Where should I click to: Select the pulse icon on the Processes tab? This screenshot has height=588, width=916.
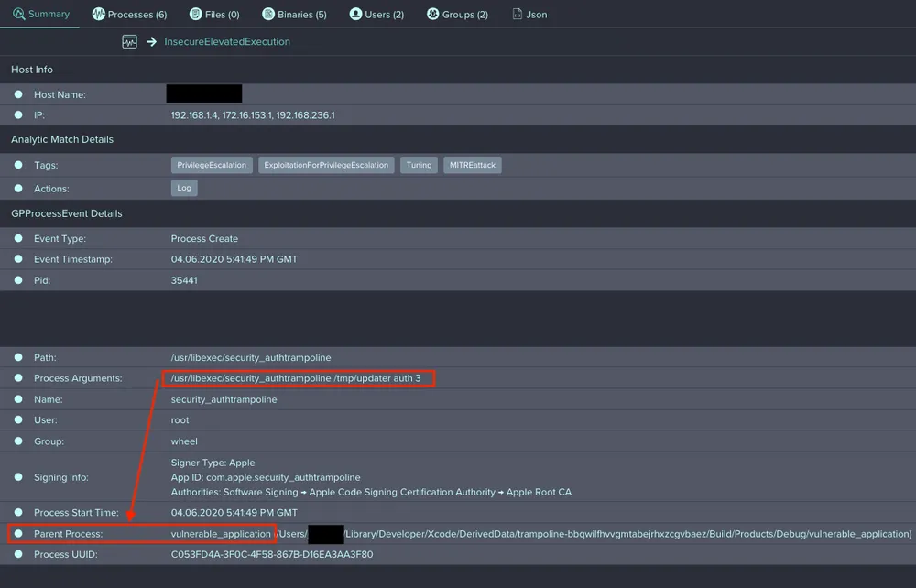tap(97, 14)
